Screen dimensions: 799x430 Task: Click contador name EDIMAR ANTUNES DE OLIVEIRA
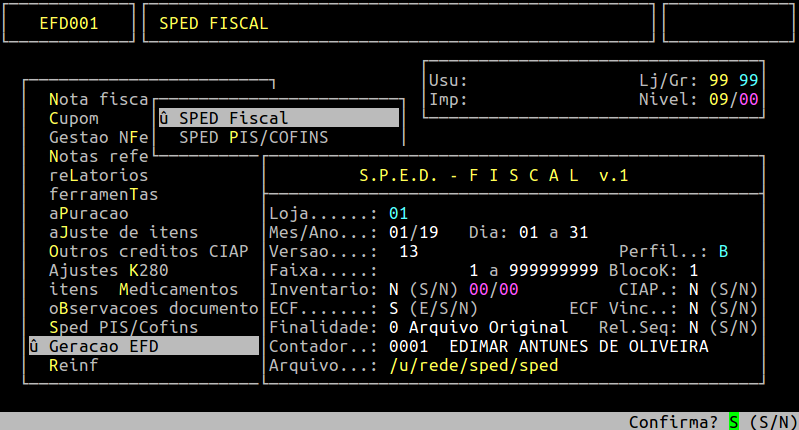coord(578,346)
